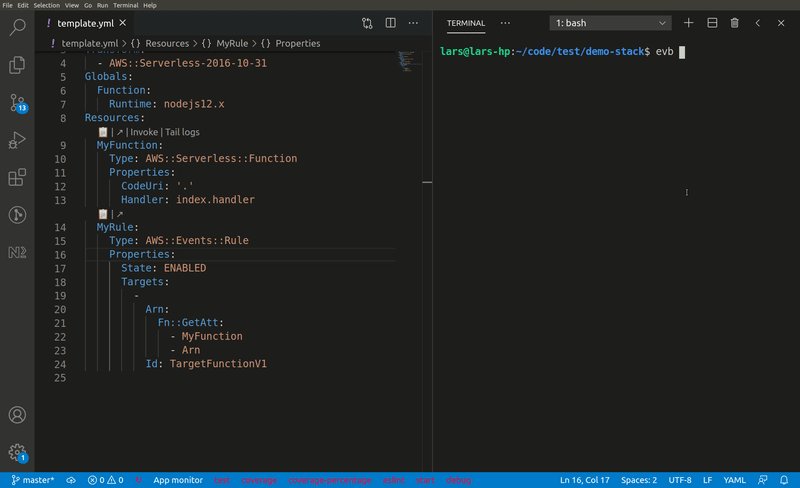Click Spaces: 2 indentation setting
This screenshot has height=488, width=800.
pos(639,480)
